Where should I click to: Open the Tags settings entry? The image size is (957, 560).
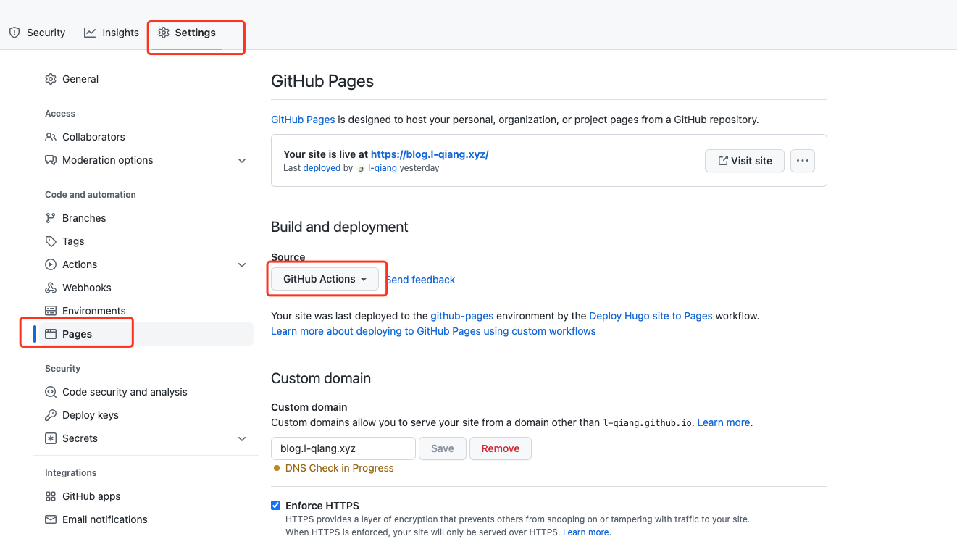click(143, 241)
